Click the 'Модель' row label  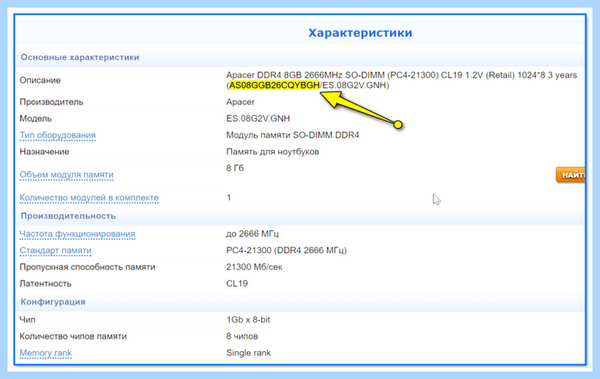tap(36, 119)
